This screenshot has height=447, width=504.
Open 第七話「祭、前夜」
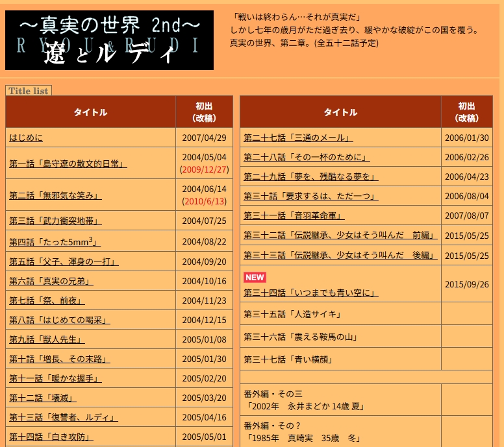(47, 300)
